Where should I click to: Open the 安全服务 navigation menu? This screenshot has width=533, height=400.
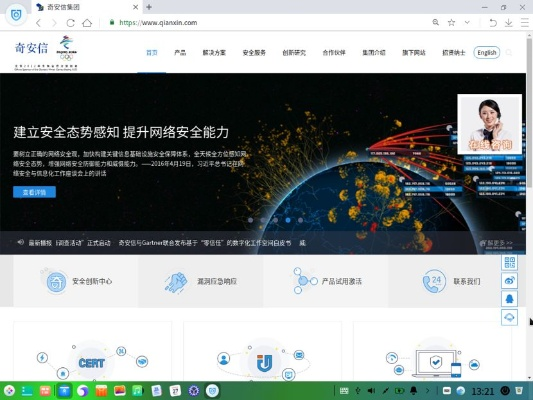pyautogui.click(x=254, y=53)
